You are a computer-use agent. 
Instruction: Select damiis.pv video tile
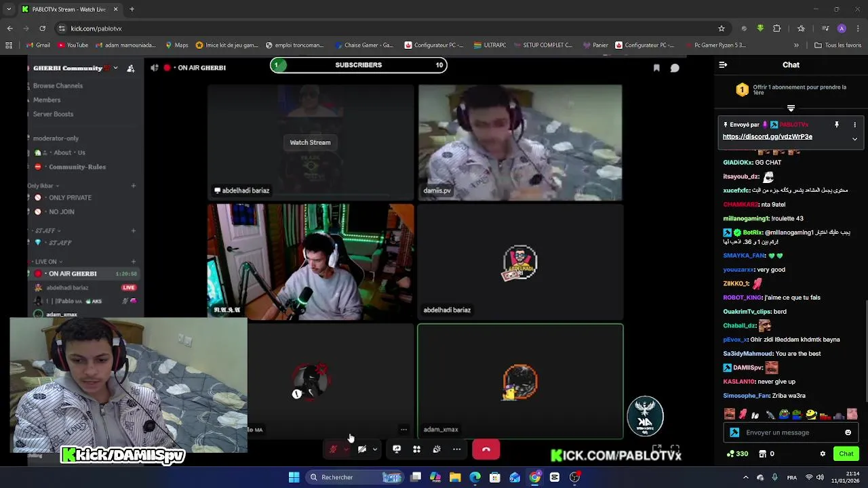tap(520, 142)
